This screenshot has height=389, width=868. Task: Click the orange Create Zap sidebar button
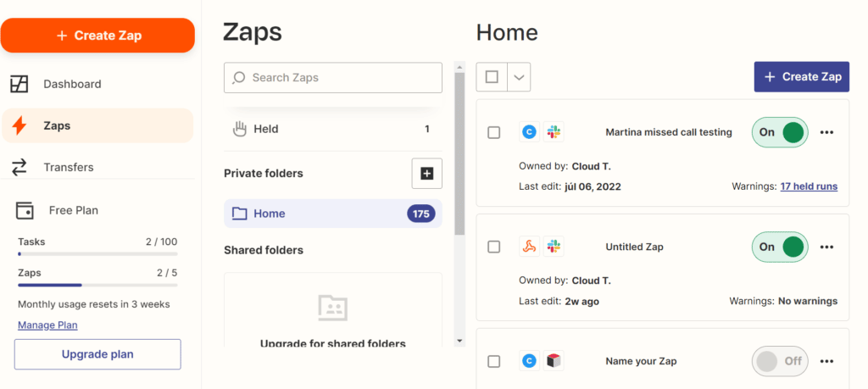tap(97, 36)
